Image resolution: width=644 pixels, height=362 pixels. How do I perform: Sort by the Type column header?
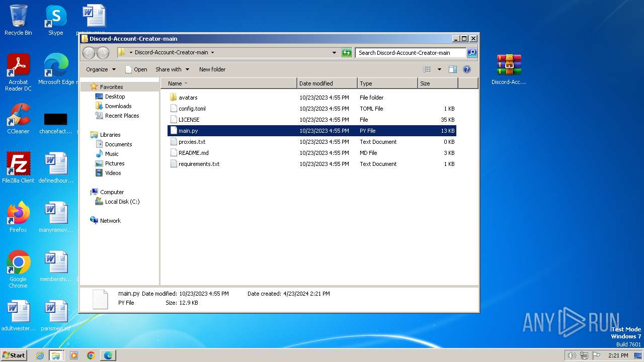[387, 83]
